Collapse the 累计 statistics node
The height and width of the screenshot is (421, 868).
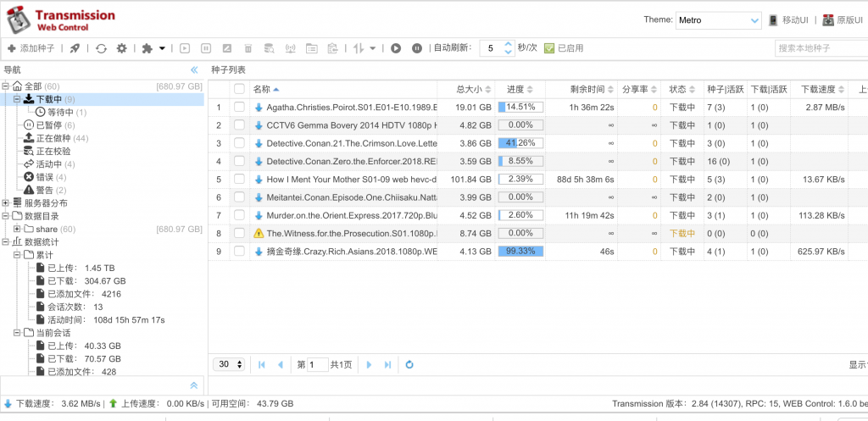click(x=17, y=255)
